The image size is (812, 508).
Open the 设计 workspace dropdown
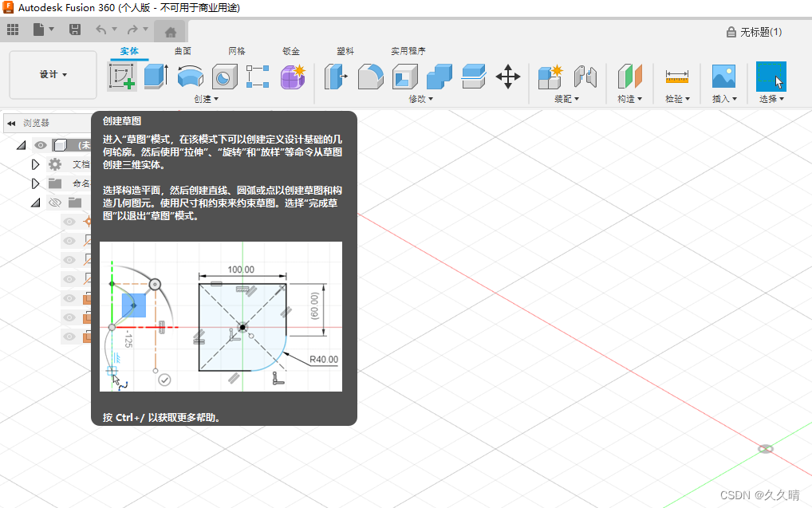[53, 75]
